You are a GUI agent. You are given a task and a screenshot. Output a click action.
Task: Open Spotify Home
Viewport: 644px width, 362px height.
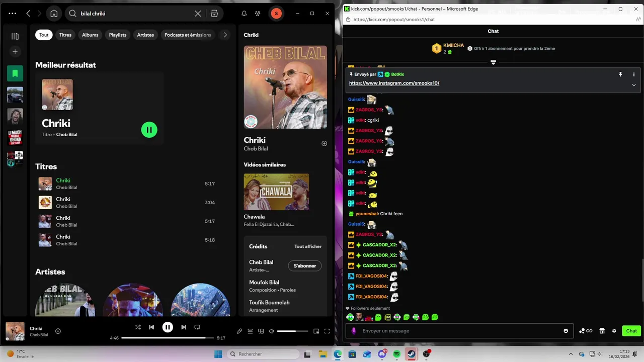click(x=54, y=14)
